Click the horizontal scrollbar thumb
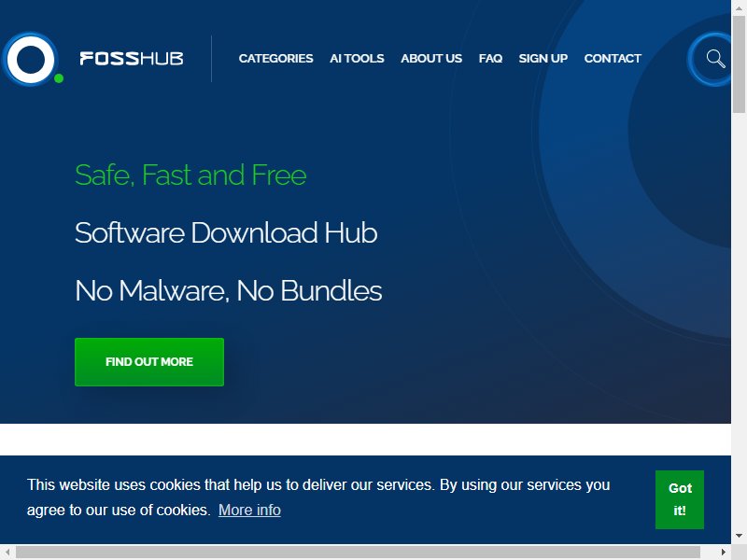Viewport: 747px width, 560px height. click(x=358, y=552)
